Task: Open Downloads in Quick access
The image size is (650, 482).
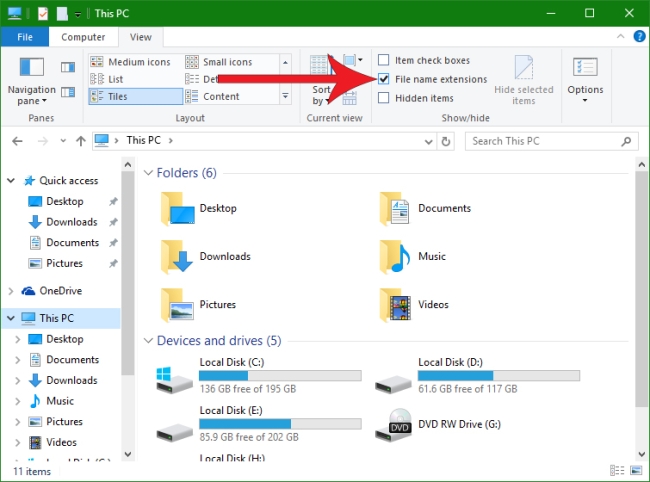Action: click(72, 222)
